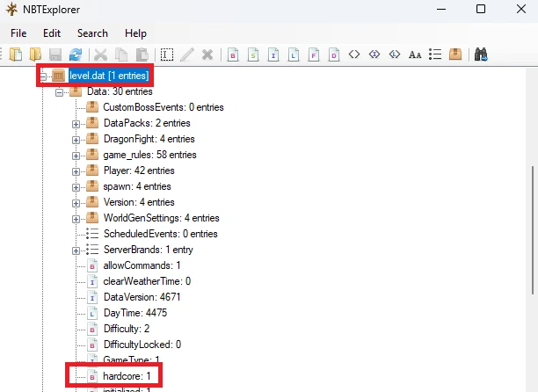Select the DayTime: 4475 tag
The width and height of the screenshot is (538, 392).
point(135,312)
